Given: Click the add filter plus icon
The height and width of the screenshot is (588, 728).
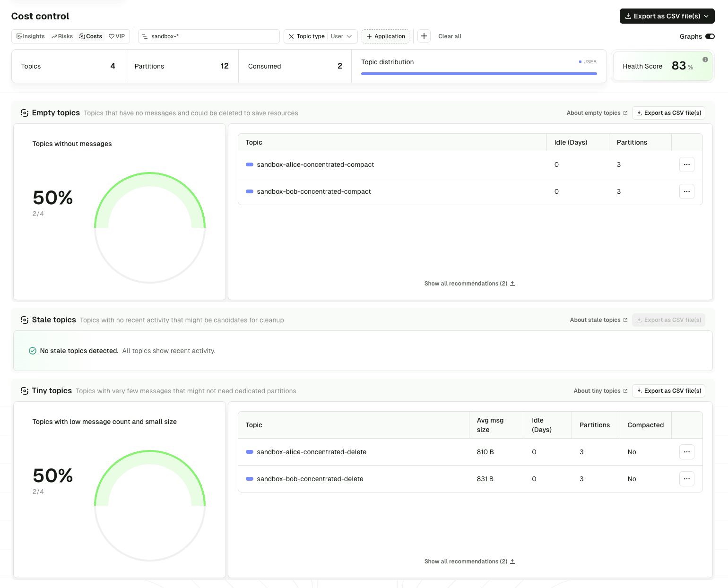Looking at the screenshot, I should tap(424, 36).
